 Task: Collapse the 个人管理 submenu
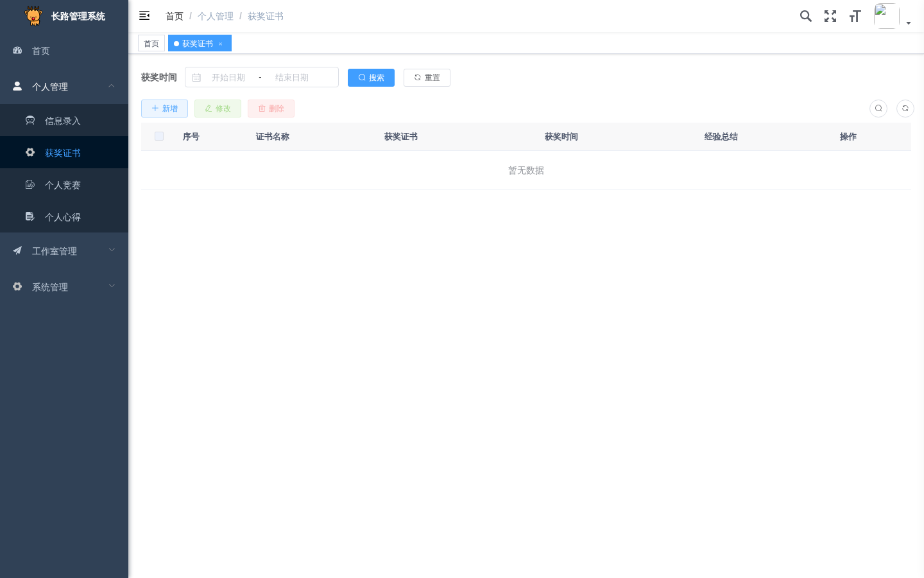[x=64, y=86]
